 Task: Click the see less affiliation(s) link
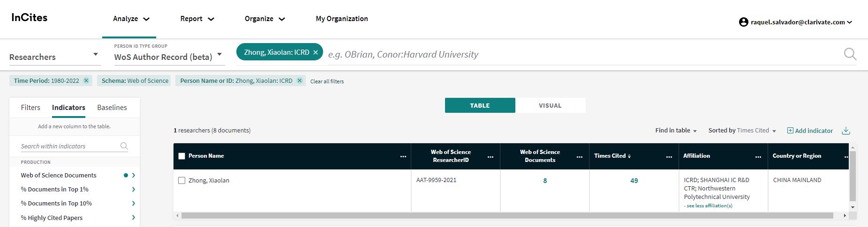pos(708,206)
